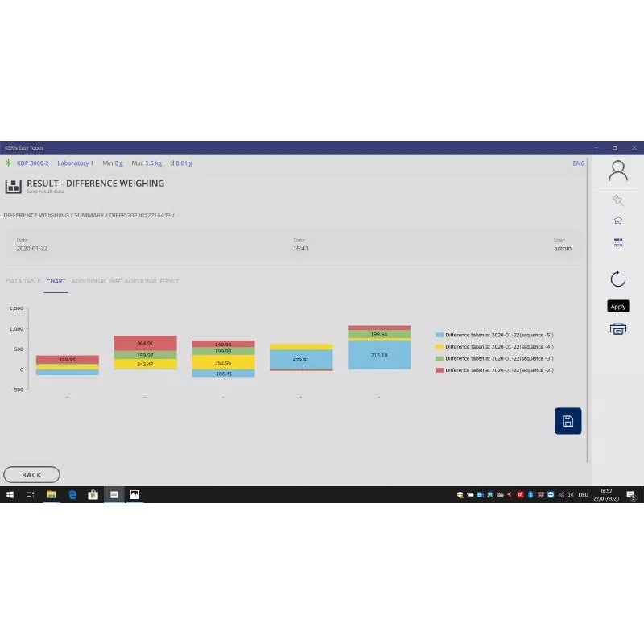This screenshot has width=644, height=644.
Task: Click the KDP 3000-2 device name
Action: pyautogui.click(x=32, y=163)
